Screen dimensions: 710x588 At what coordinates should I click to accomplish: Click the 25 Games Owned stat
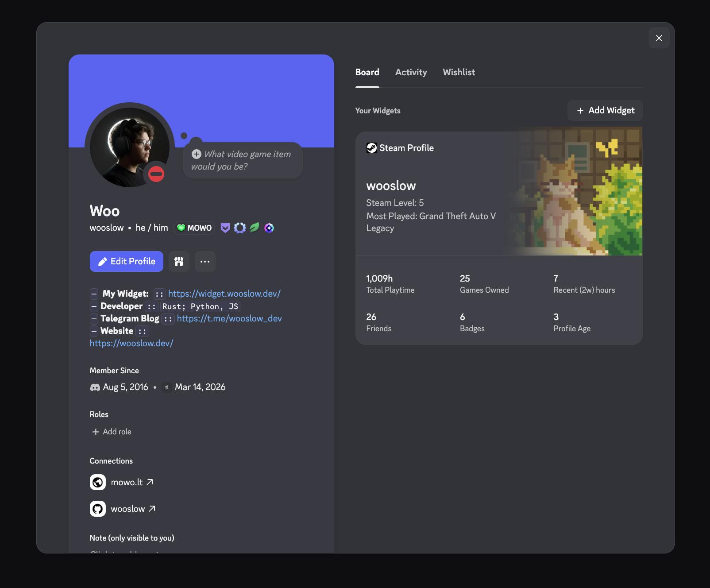[x=484, y=284]
